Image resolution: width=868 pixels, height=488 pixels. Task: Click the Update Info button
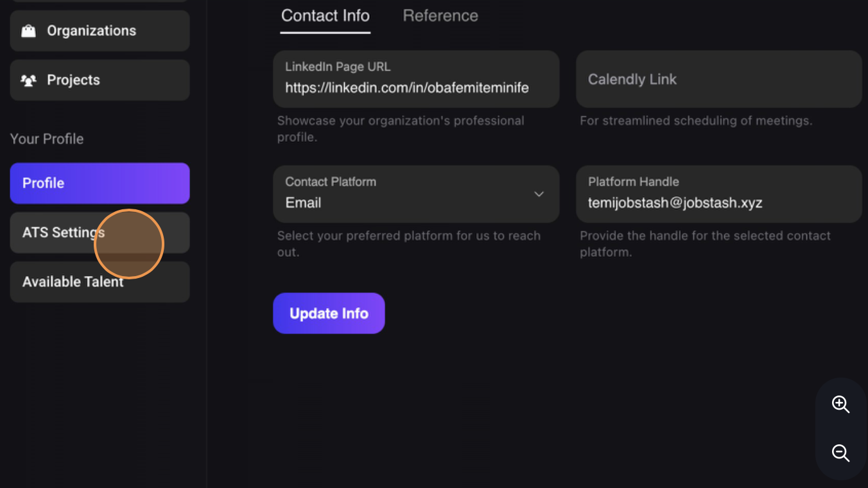tap(329, 313)
